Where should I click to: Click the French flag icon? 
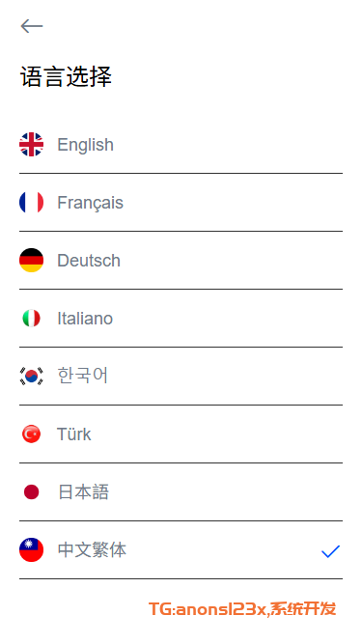point(31,203)
